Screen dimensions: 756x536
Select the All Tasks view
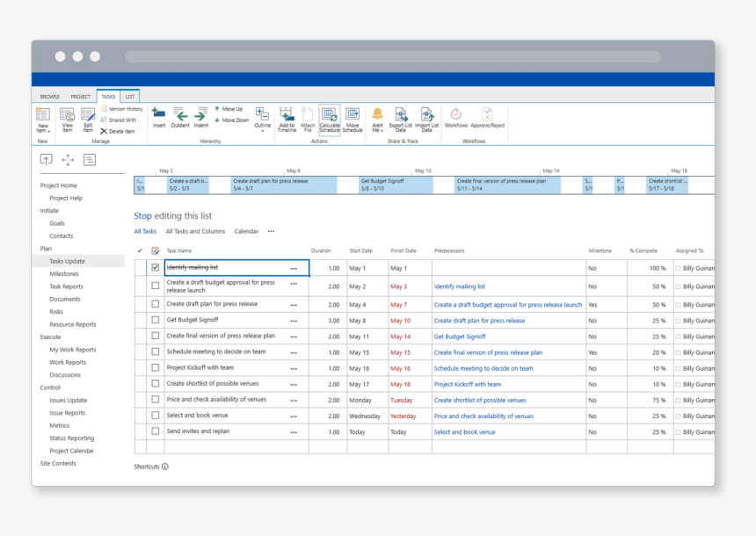pos(145,231)
